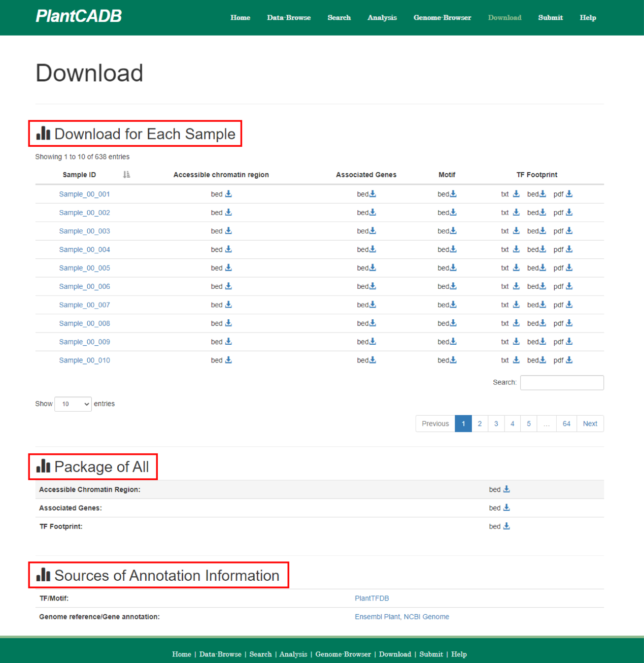Open Sample_00_004 link
Image resolution: width=644 pixels, height=663 pixels.
84,249
